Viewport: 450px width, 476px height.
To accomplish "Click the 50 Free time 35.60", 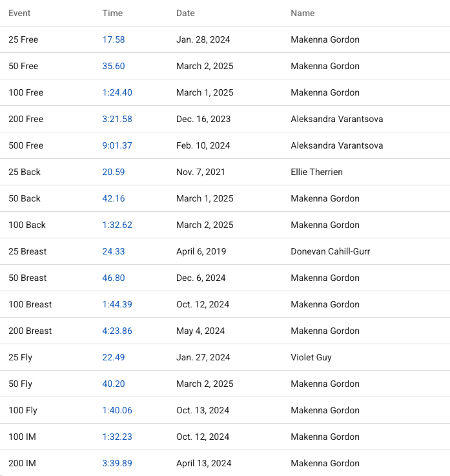I will click(114, 66).
